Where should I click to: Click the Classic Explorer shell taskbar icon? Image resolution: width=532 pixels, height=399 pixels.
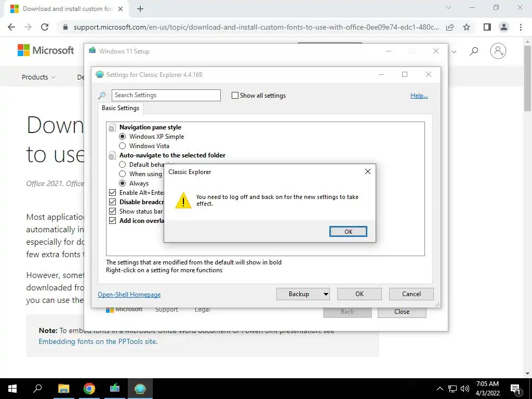[140, 389]
